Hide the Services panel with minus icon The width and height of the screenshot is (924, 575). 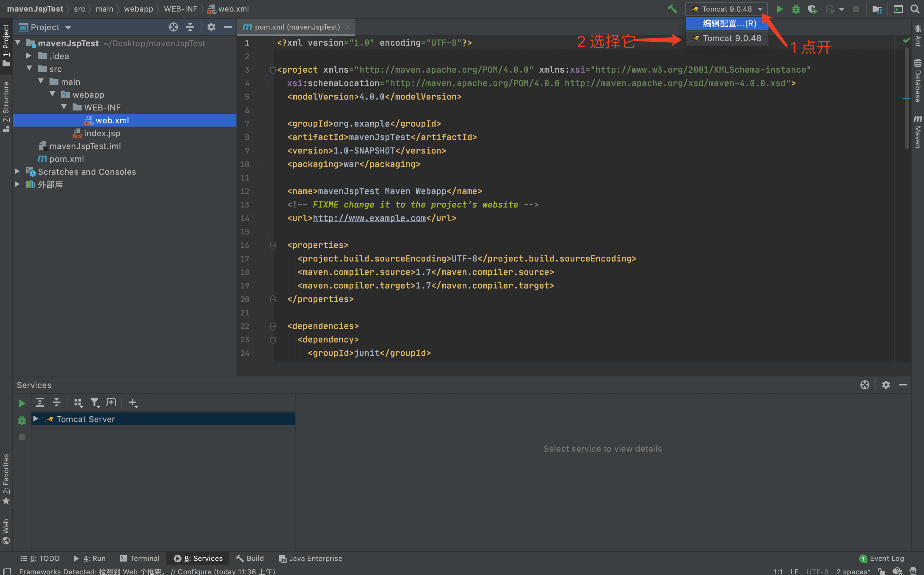(x=903, y=385)
